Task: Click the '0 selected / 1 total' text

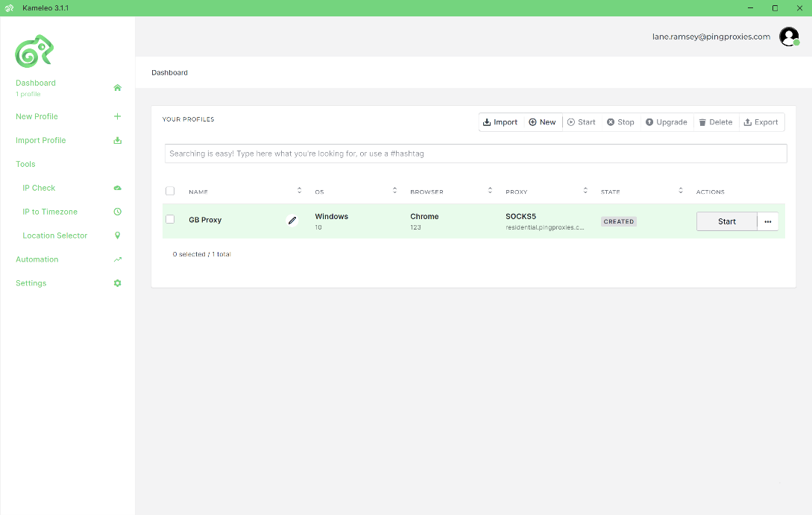Action: (202, 254)
